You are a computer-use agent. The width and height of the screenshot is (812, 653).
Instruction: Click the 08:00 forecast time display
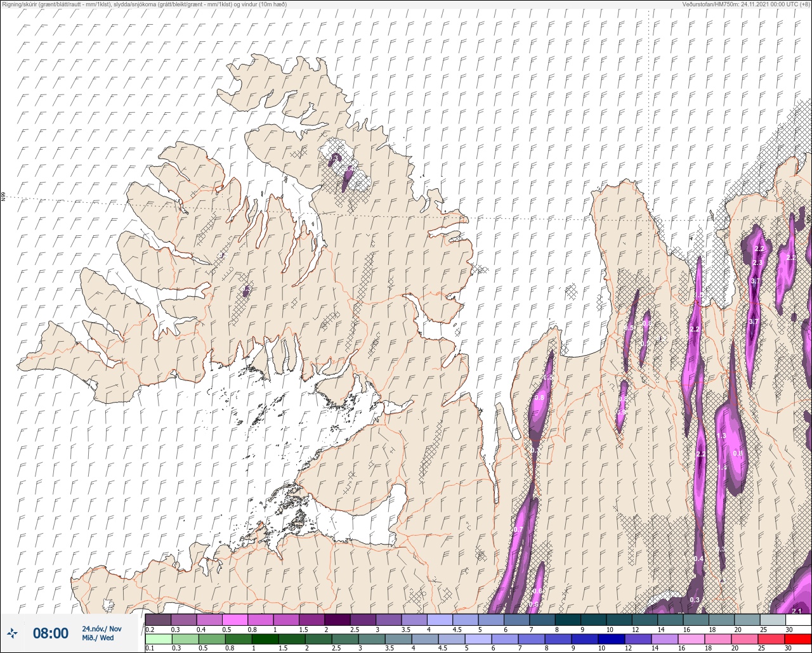coord(50,633)
